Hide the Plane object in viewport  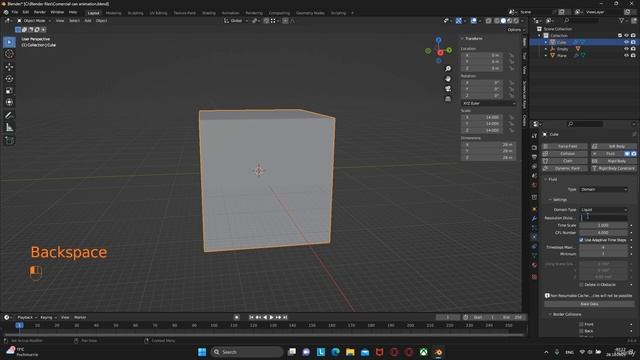click(x=627, y=55)
